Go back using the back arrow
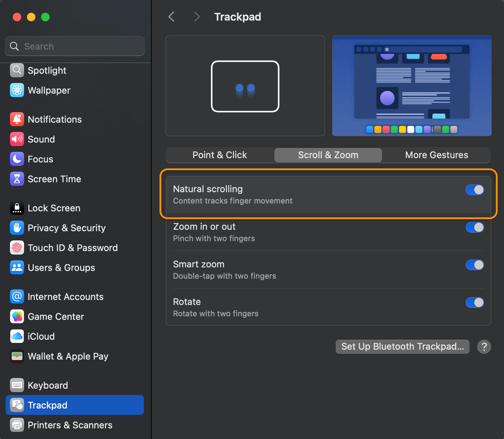This screenshot has width=504, height=439. click(172, 16)
